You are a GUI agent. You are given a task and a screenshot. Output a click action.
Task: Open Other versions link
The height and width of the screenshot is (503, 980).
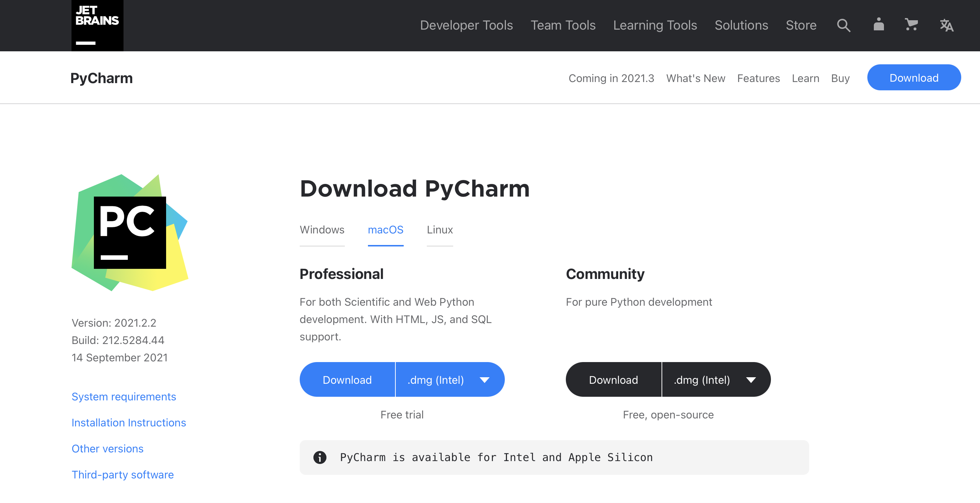coord(107,448)
